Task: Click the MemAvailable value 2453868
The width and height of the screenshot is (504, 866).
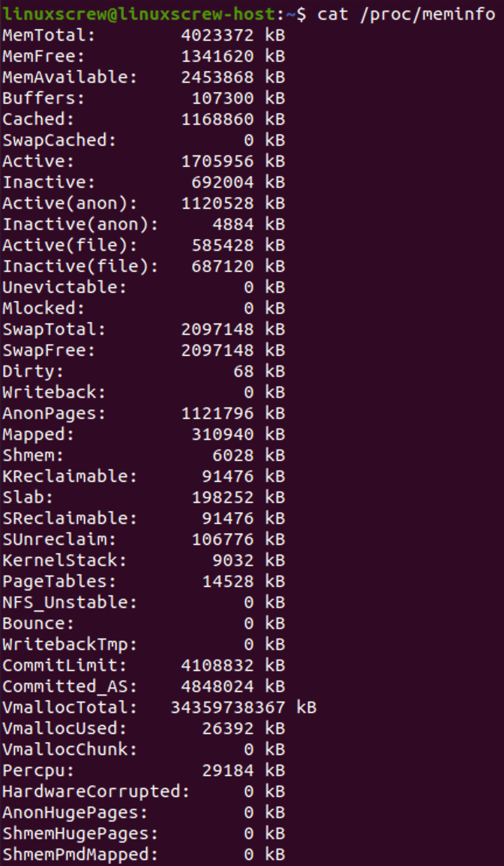Action: [x=218, y=77]
